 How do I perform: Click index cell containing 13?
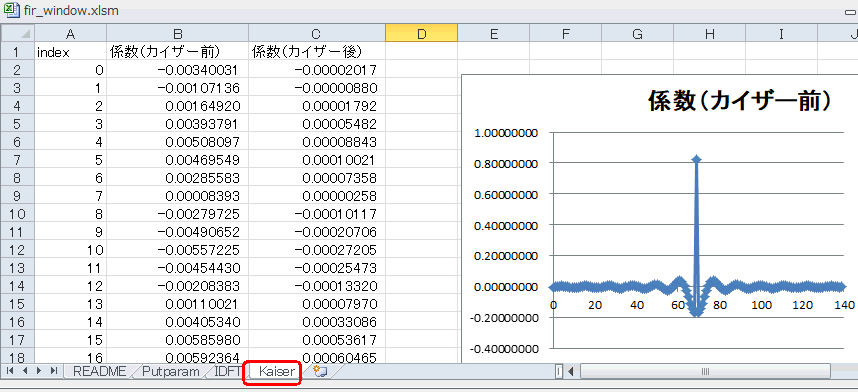70,304
